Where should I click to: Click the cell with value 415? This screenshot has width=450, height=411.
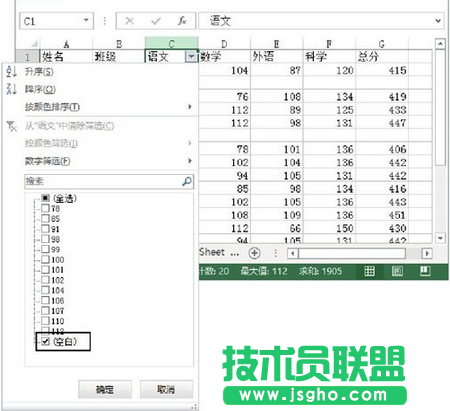click(382, 70)
